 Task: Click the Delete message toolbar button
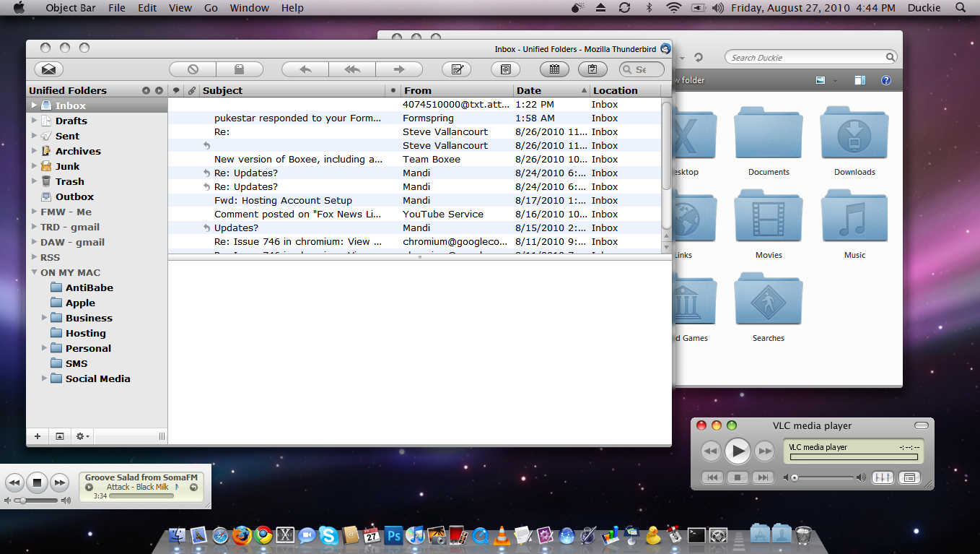(240, 69)
